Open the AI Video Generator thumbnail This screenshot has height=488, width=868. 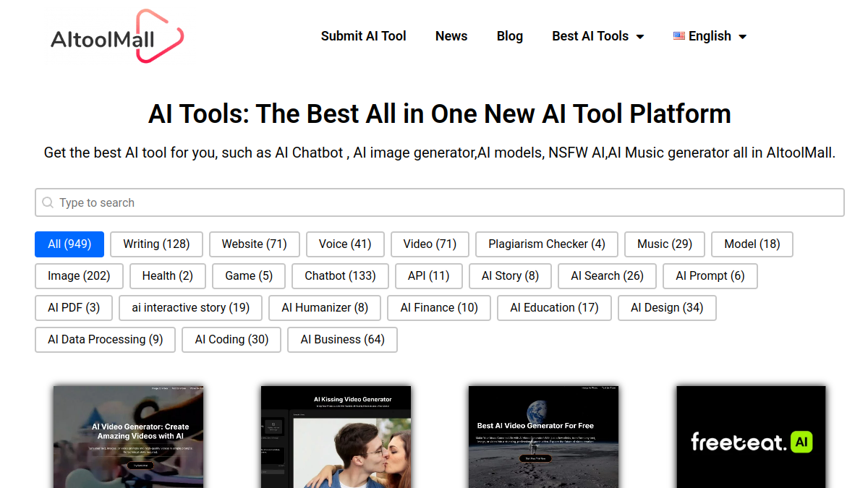[x=129, y=437]
